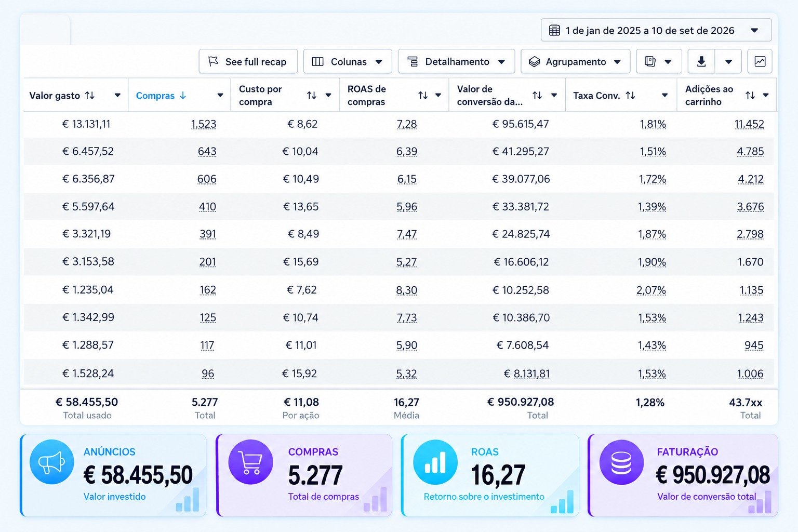Click purchases value 1.523

point(204,124)
